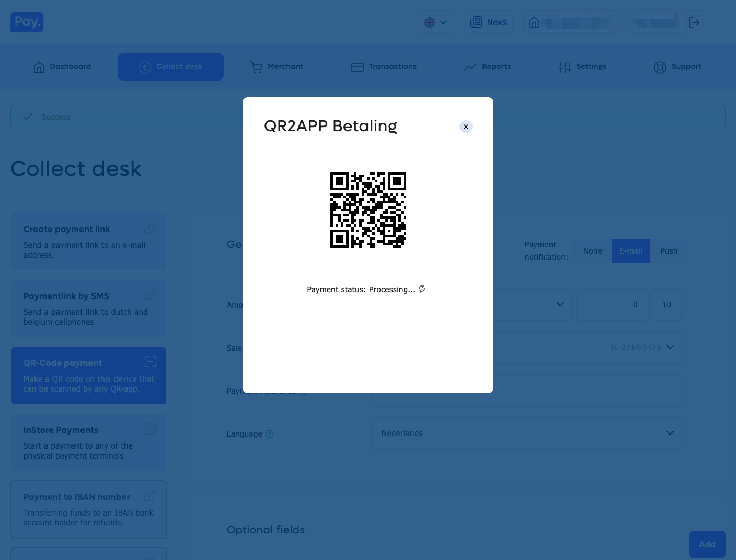This screenshot has height=560, width=736.
Task: Set payment notification to None
Action: click(593, 251)
